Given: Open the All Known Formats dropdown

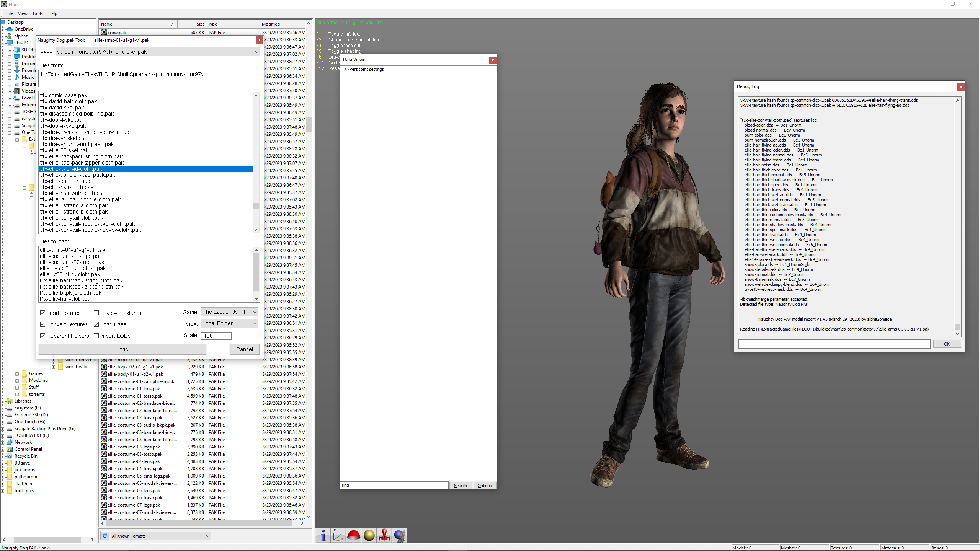Looking at the screenshot, I should click(x=161, y=536).
